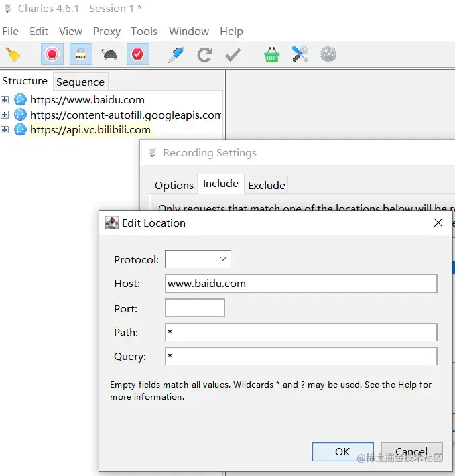Open the Tools menu
Screen dimensions: 455x476
[x=144, y=32]
